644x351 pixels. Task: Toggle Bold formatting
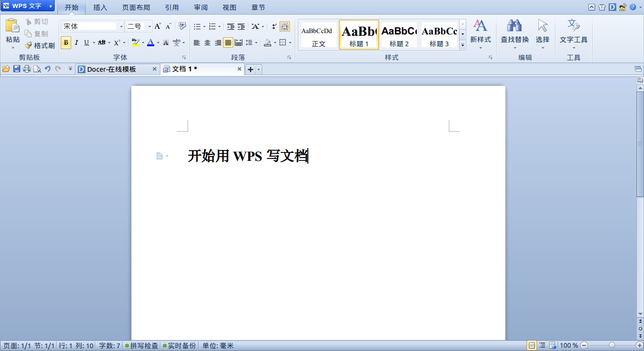[66, 43]
